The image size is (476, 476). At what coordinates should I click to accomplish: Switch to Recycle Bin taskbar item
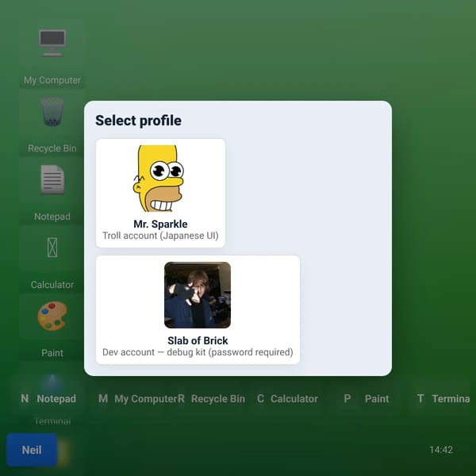[213, 398]
